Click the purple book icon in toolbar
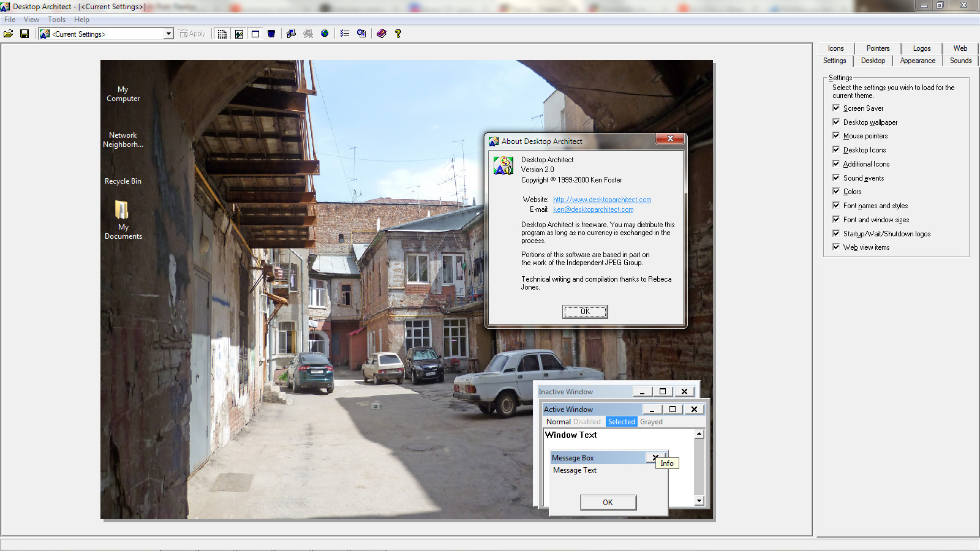Viewport: 980px width, 551px height. (382, 34)
